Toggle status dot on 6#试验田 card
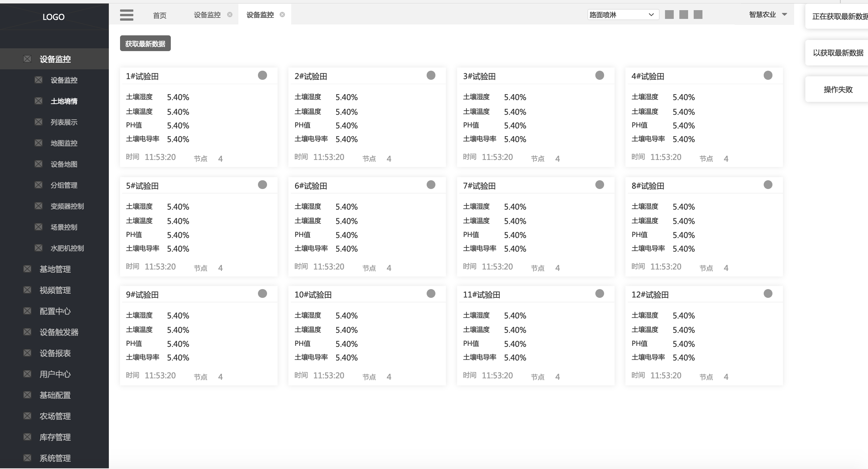 coord(431,185)
